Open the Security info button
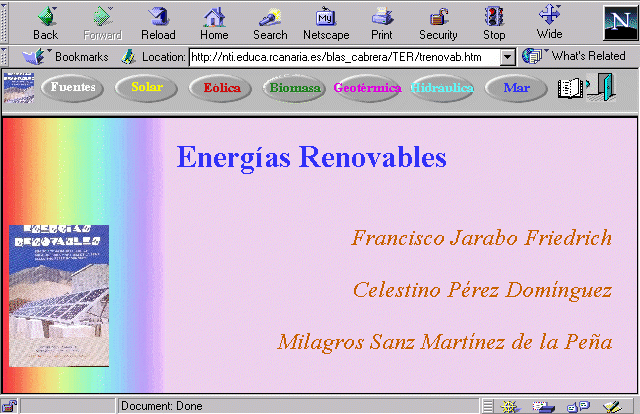The width and height of the screenshot is (640, 414). 438,22
